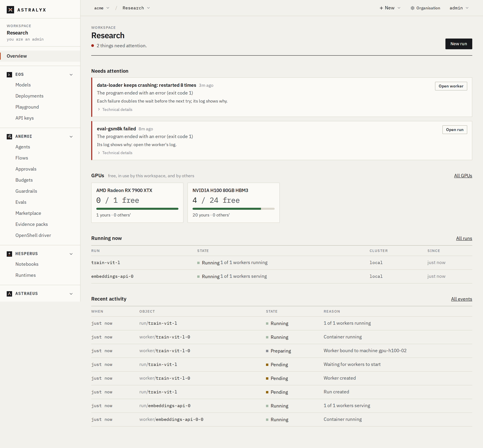Click the Astralyx logo icon

click(10, 10)
